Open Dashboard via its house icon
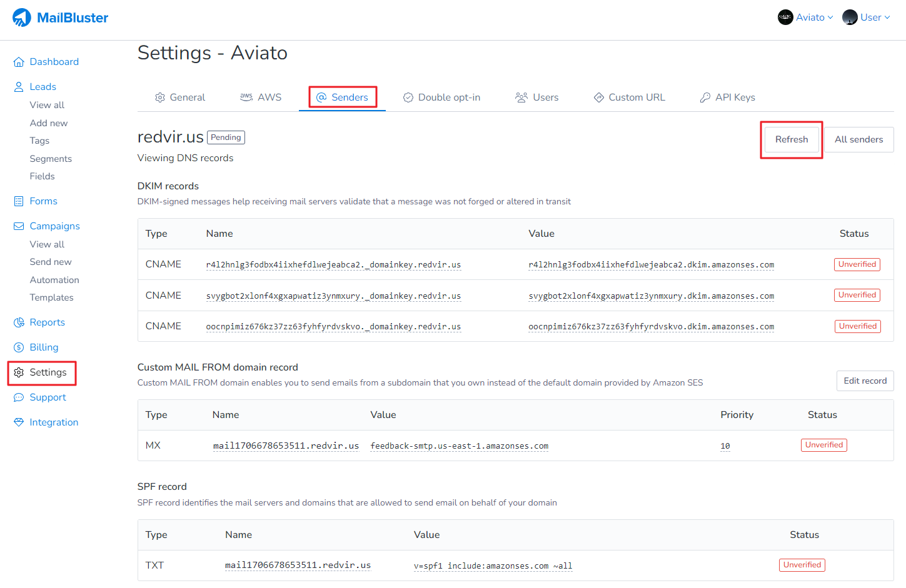This screenshot has width=906, height=588. (x=19, y=62)
